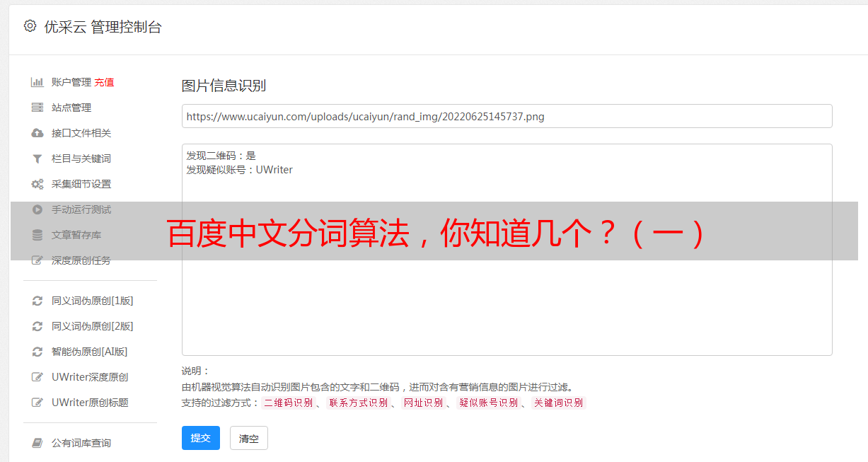The width and height of the screenshot is (868, 462).
Task: Click the cloud upload icon for 接口文件相关
Action: pos(37,133)
